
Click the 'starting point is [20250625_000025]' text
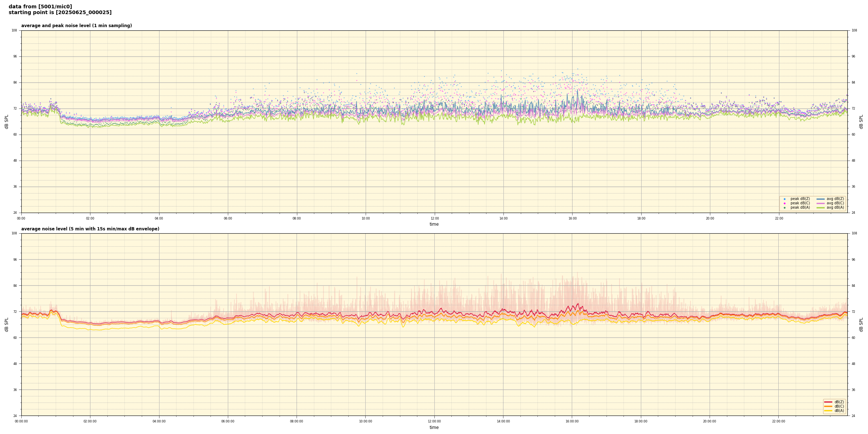60,13
